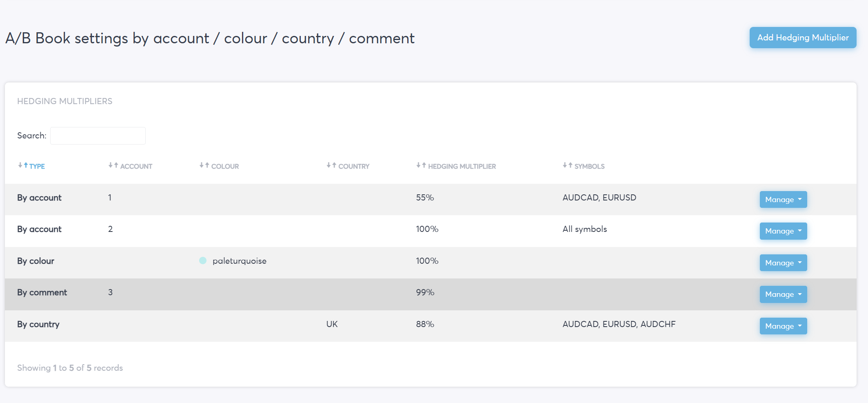The width and height of the screenshot is (868, 403).
Task: Focus the Search input field
Action: 98,136
